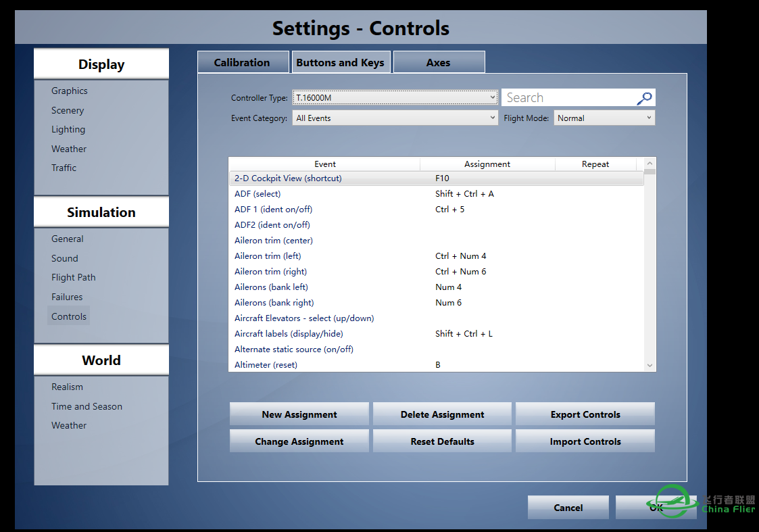Click the search magnifier icon
Viewport: 759px width, 532px height.
tap(644, 98)
